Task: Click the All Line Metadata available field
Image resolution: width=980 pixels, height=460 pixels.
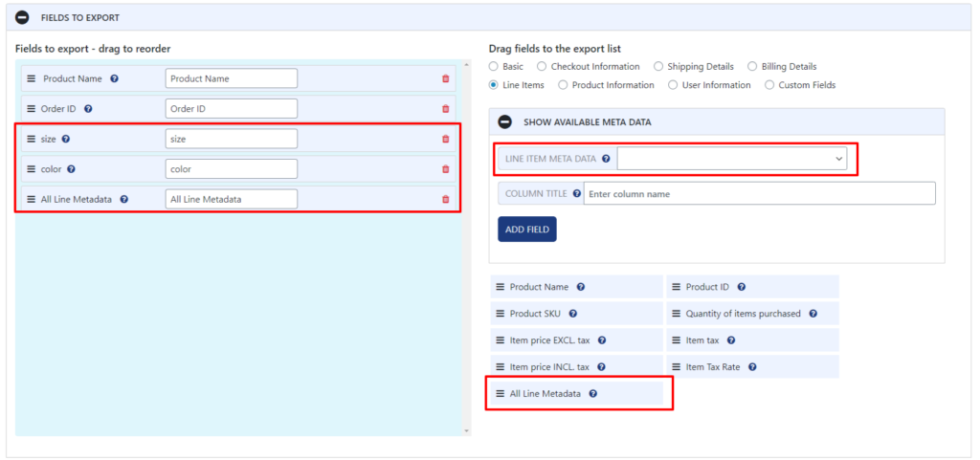Action: tap(576, 394)
